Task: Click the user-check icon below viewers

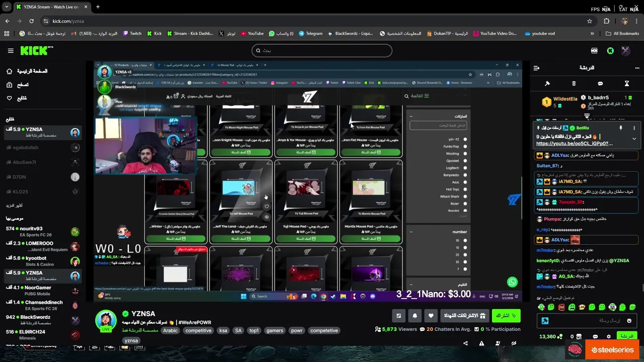Action: [498, 343]
